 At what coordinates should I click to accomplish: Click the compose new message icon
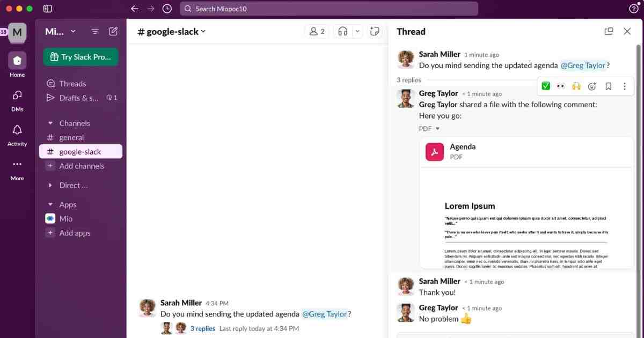coord(113,31)
